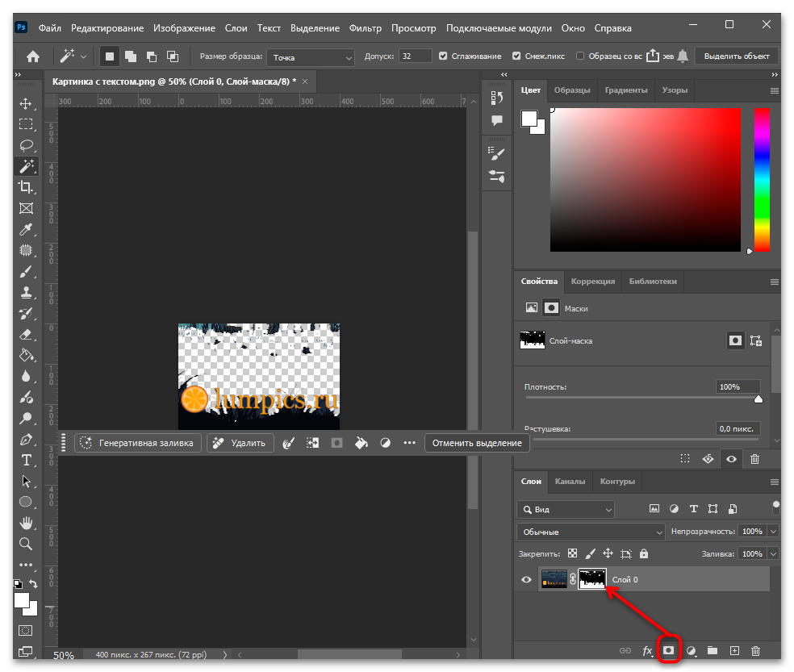The height and width of the screenshot is (672, 794).
Task: Click the Удалить button
Action: [240, 443]
